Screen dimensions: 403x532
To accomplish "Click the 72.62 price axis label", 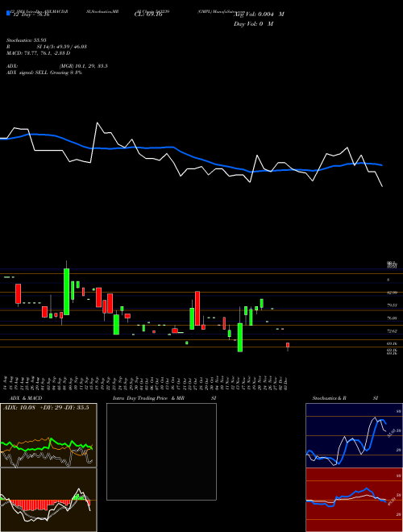I will [x=393, y=330].
